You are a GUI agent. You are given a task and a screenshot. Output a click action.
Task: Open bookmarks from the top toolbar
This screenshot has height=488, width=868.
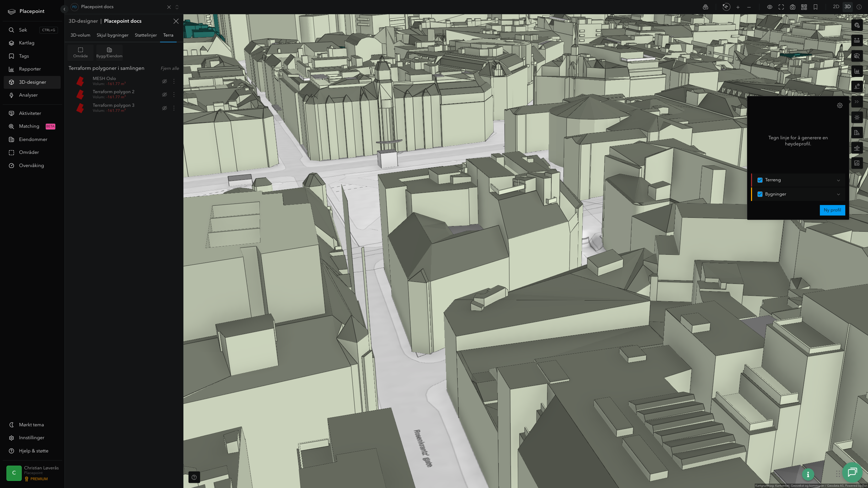[815, 7]
